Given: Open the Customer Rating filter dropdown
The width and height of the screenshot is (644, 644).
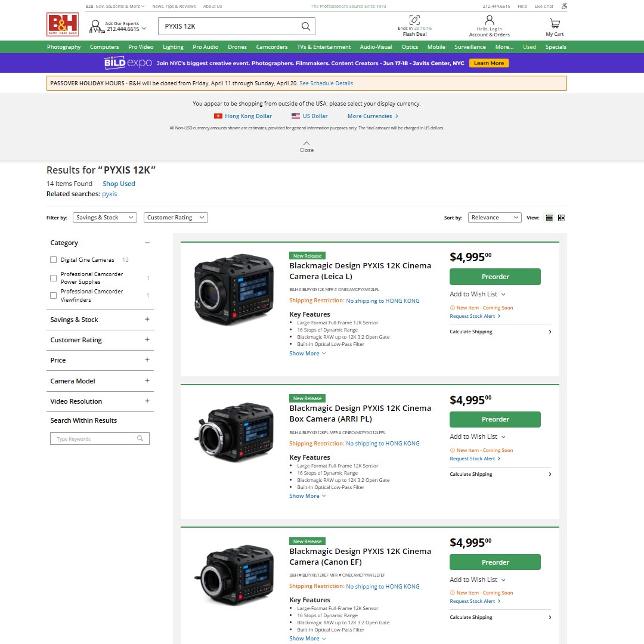Looking at the screenshot, I should [x=175, y=218].
